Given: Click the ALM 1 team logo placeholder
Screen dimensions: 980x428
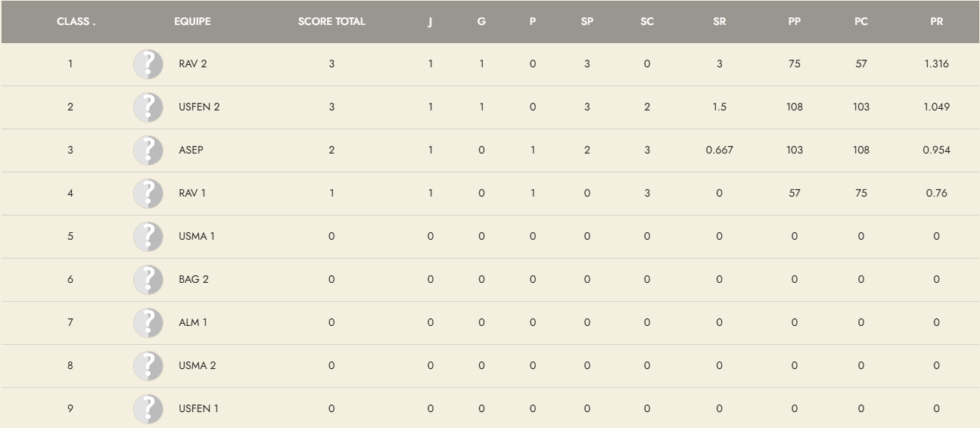Looking at the screenshot, I should 148,323.
